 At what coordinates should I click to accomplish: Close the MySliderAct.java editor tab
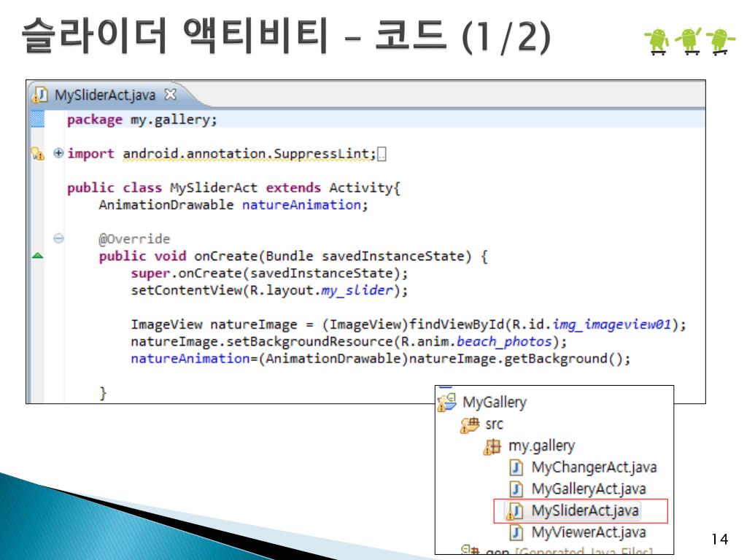tap(170, 94)
